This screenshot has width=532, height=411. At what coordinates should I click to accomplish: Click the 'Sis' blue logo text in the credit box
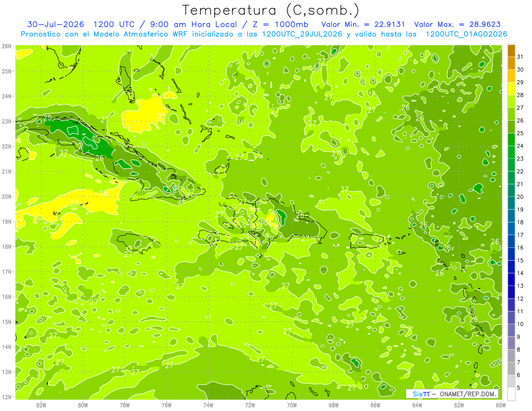pos(418,394)
